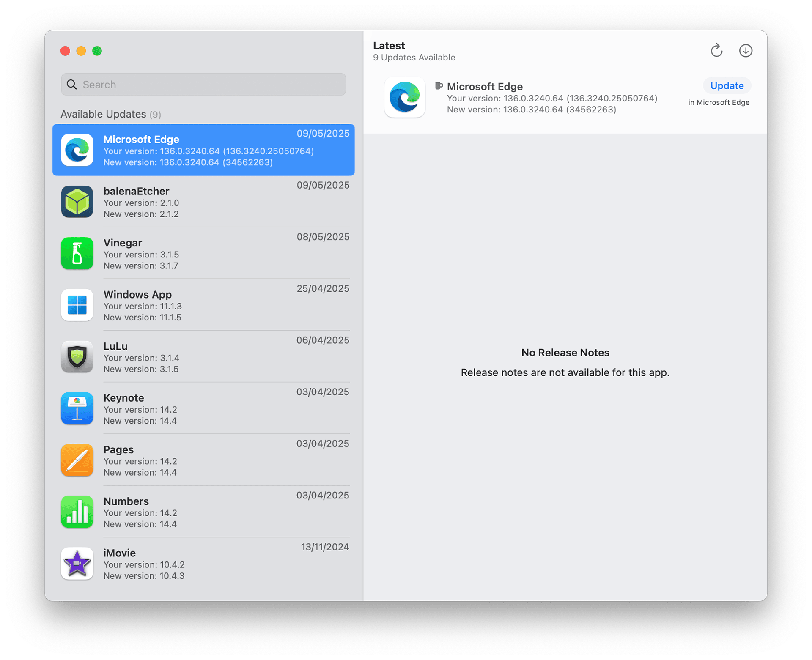Click the 'Available Updates' section header
This screenshot has height=660, width=812.
tap(111, 114)
